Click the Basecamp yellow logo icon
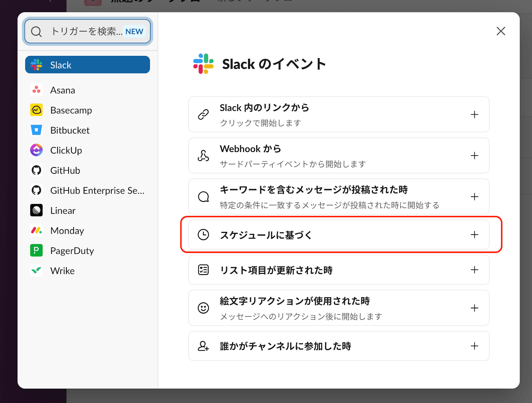The image size is (532, 403). click(37, 110)
